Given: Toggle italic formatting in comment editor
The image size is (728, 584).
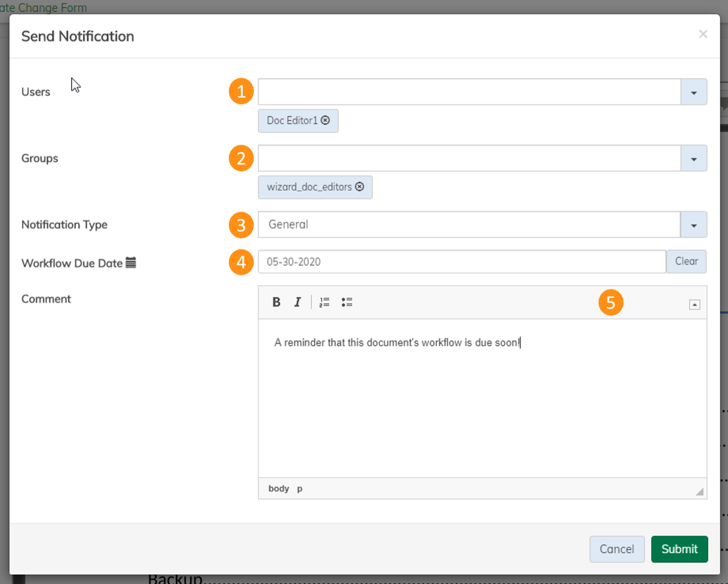Looking at the screenshot, I should coord(297,302).
